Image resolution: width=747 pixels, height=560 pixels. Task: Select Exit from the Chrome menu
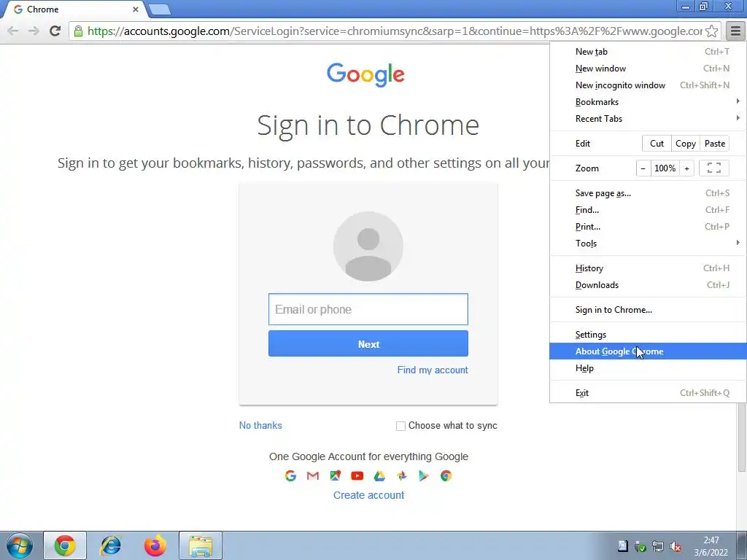(648, 393)
